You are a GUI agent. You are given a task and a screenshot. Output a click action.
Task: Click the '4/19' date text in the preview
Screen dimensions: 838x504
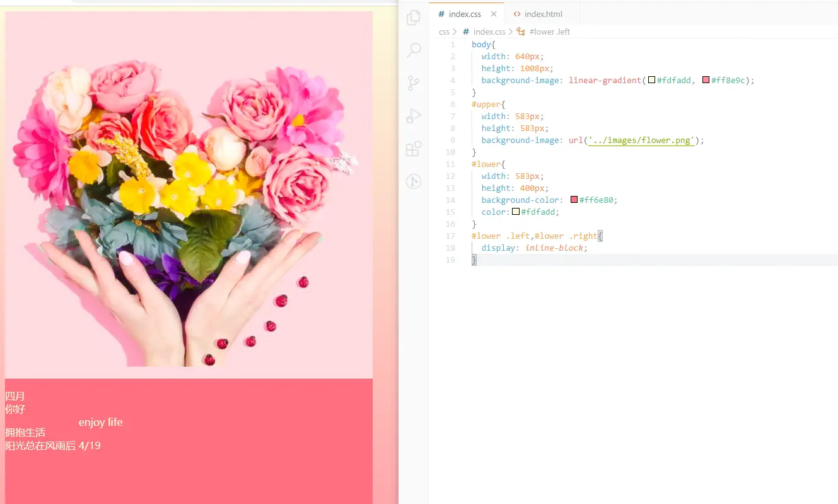[90, 446]
